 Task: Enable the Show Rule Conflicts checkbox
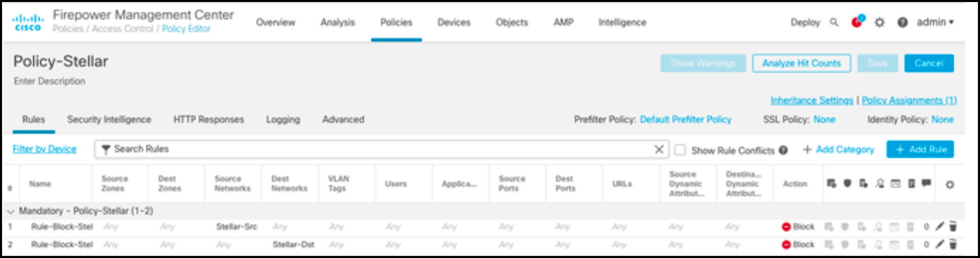[680, 150]
